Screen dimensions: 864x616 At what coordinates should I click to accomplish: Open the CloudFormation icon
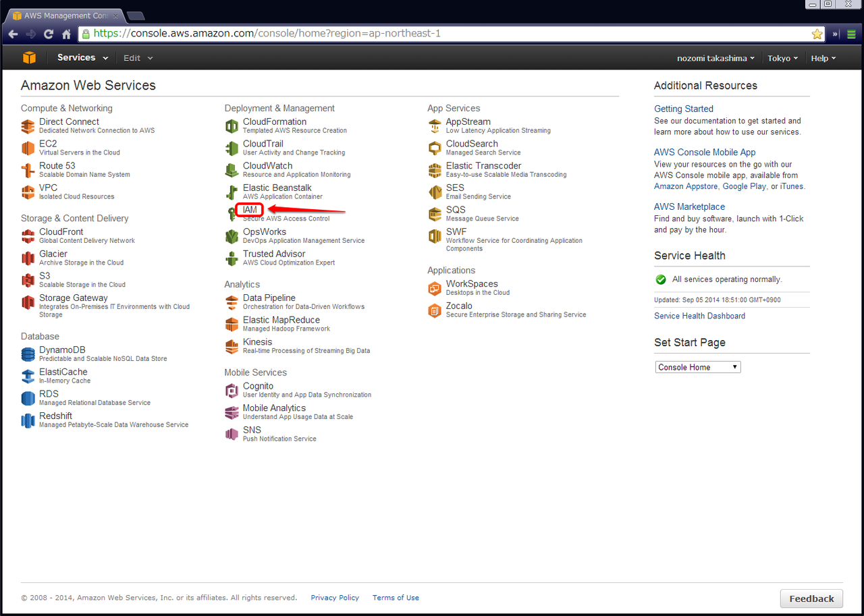click(x=232, y=126)
